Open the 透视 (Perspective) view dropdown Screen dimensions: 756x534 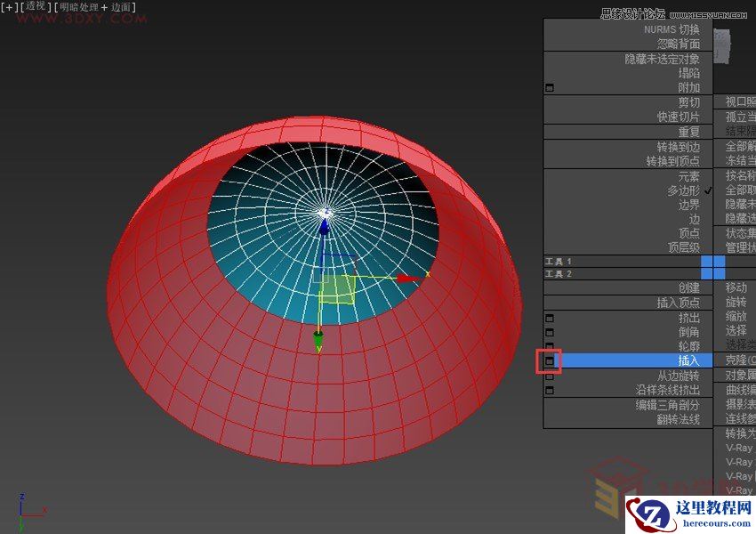coord(36,7)
